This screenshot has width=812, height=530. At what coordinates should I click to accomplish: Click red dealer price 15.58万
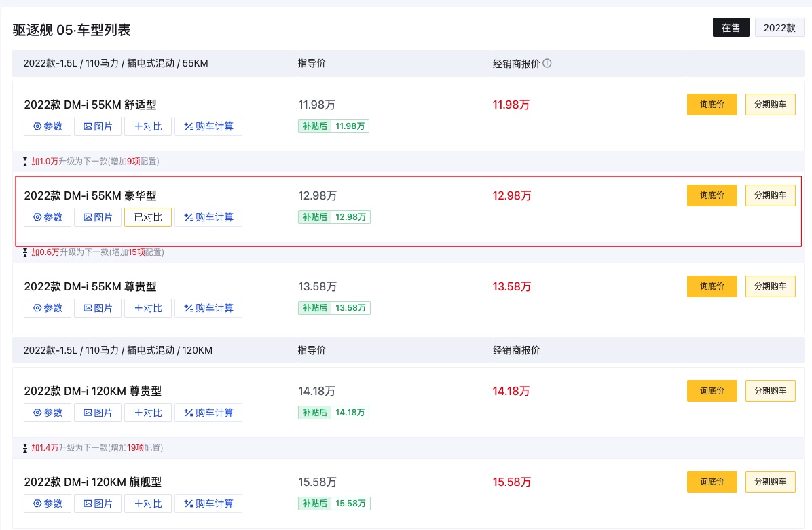(512, 482)
